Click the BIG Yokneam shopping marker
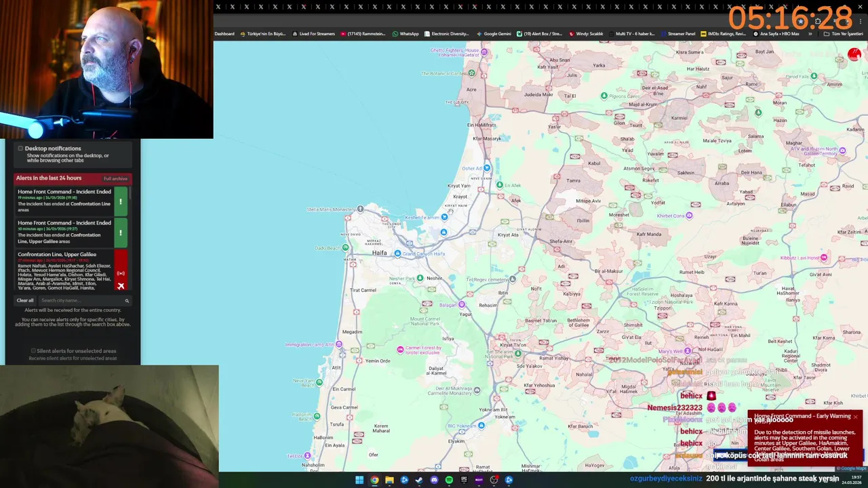Screen dimensions: 868x488 pos(481,426)
